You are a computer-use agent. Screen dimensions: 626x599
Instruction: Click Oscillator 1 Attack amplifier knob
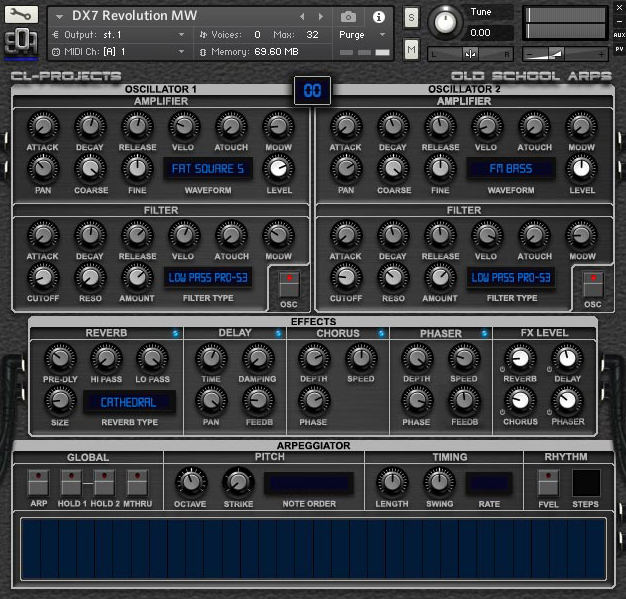pos(43,127)
